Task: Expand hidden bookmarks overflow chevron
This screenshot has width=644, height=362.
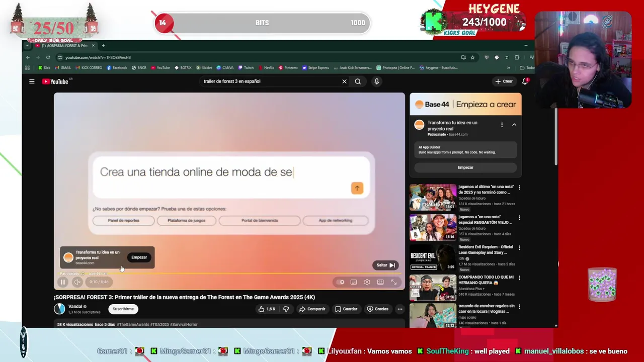Action: click(508, 68)
